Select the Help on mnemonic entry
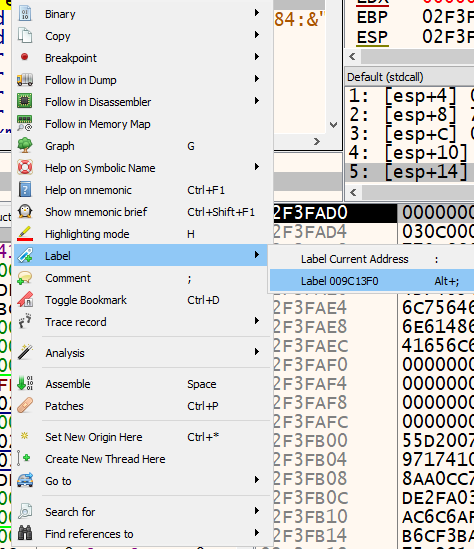This screenshot has height=549, width=474. click(142, 190)
